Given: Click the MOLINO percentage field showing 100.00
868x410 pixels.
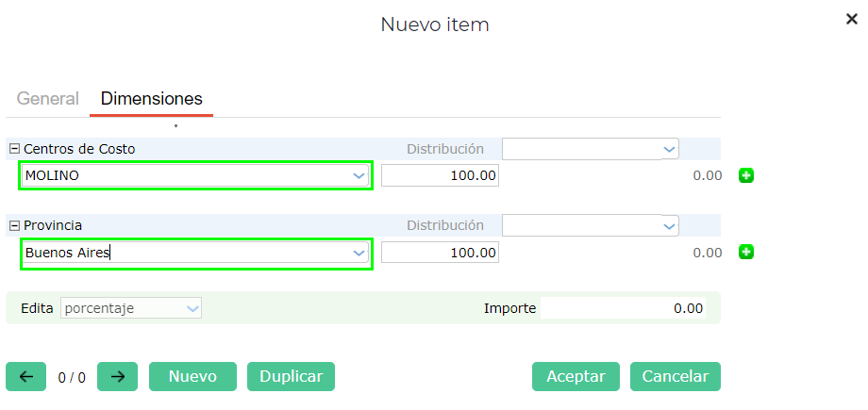Looking at the screenshot, I should tap(440, 175).
